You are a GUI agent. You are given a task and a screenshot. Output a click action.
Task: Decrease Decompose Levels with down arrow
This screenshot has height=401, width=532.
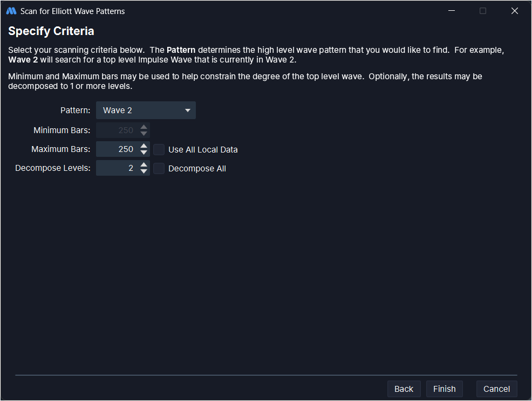click(144, 172)
